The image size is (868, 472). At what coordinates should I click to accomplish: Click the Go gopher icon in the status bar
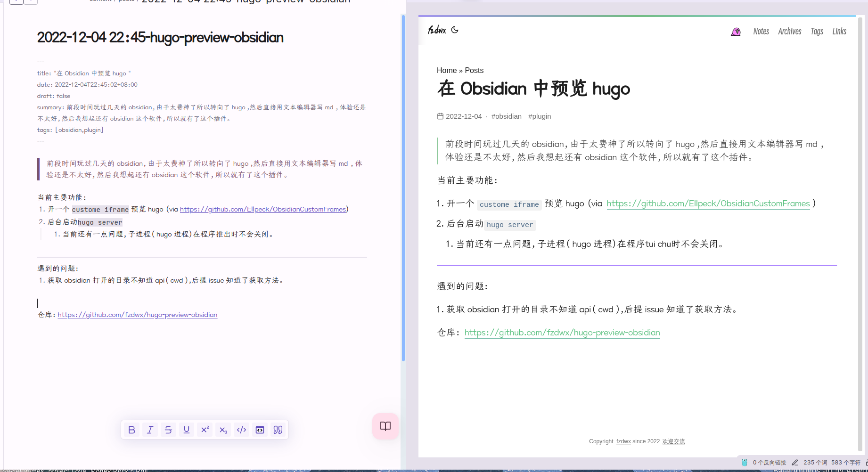[745, 463]
